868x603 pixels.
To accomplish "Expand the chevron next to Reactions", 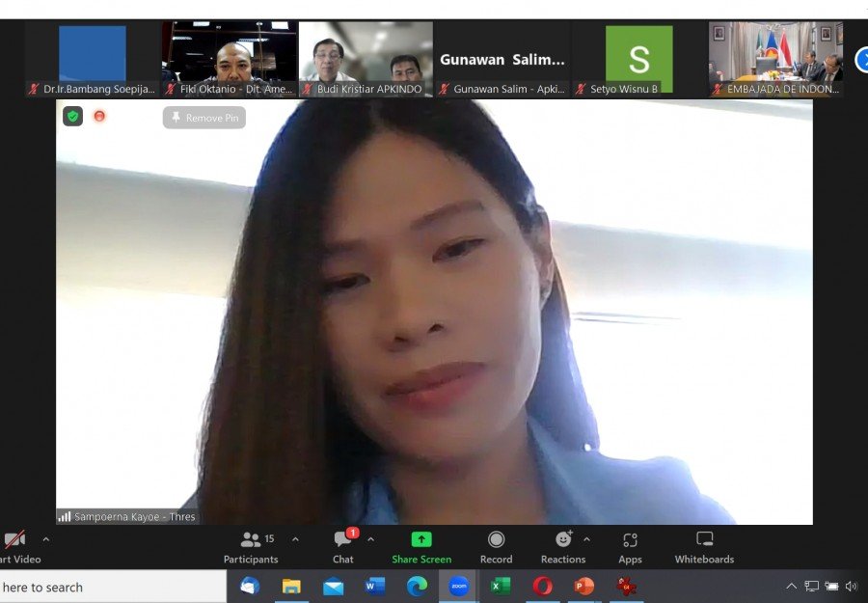I will tap(586, 539).
